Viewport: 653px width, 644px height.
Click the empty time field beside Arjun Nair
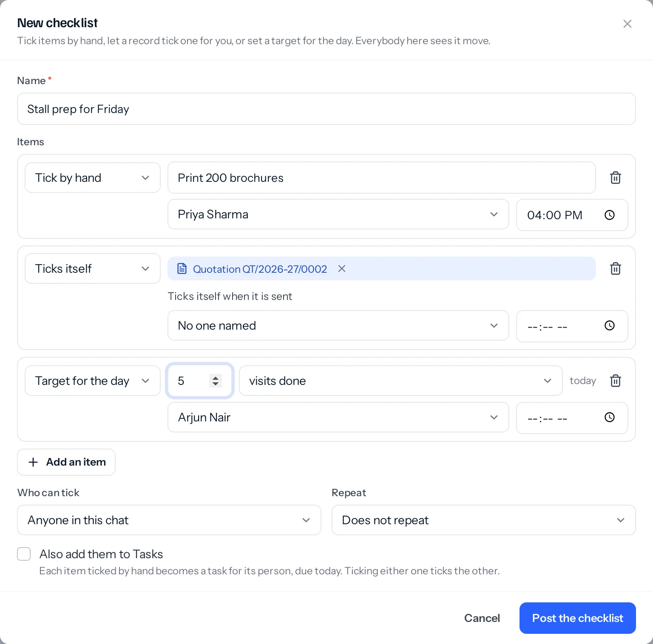pos(572,418)
